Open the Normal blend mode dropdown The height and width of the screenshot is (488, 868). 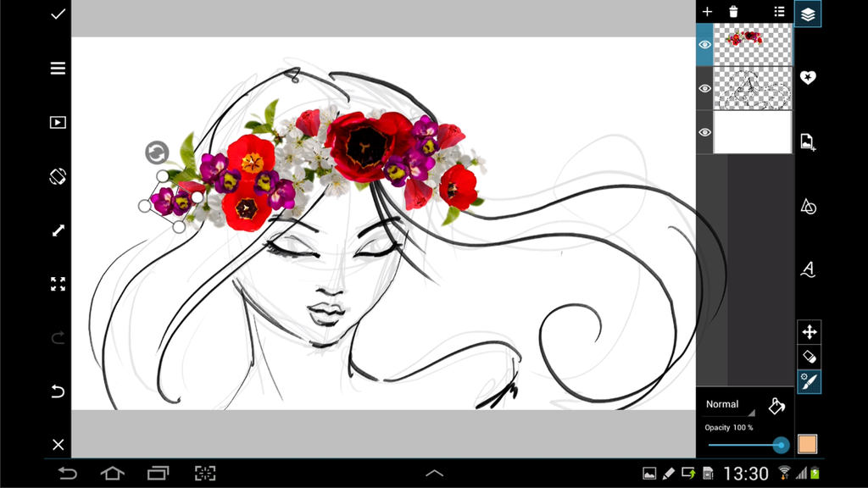click(729, 405)
